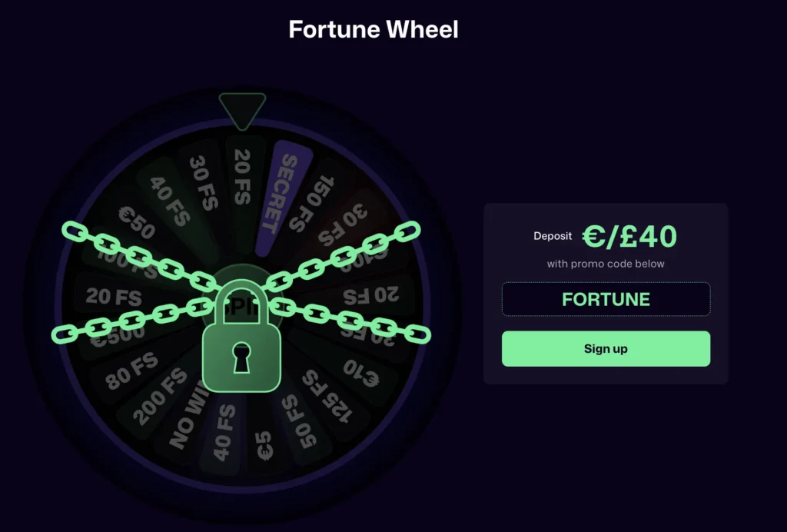Select the FORTUNE promo code field
The image size is (787, 532).
(x=606, y=299)
